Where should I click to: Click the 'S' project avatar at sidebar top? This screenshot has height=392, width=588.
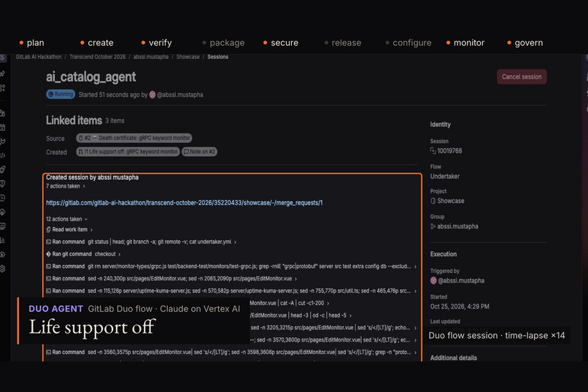point(3,58)
